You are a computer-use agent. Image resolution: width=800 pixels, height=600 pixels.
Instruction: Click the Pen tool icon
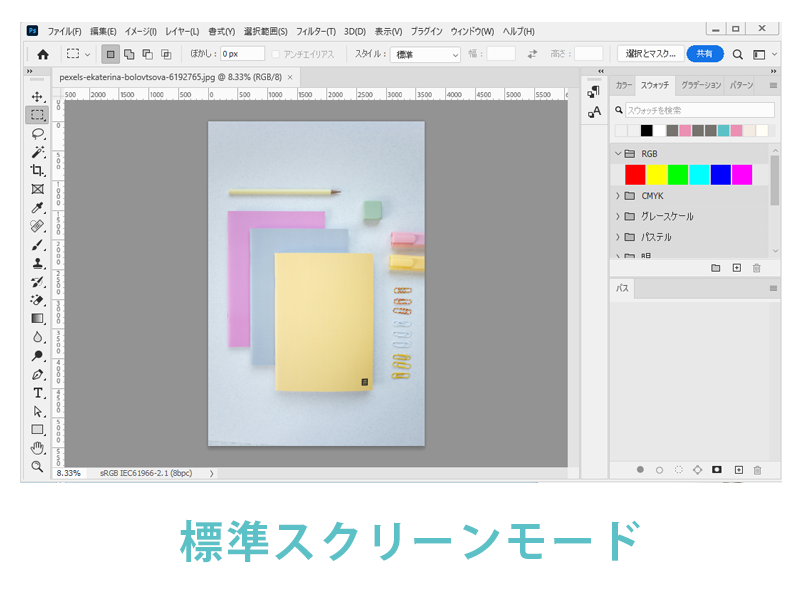point(38,374)
